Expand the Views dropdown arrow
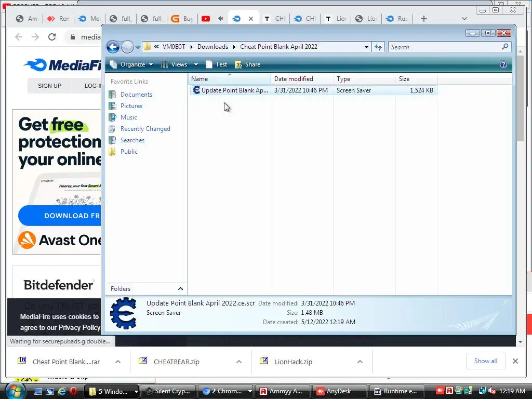 click(x=196, y=64)
